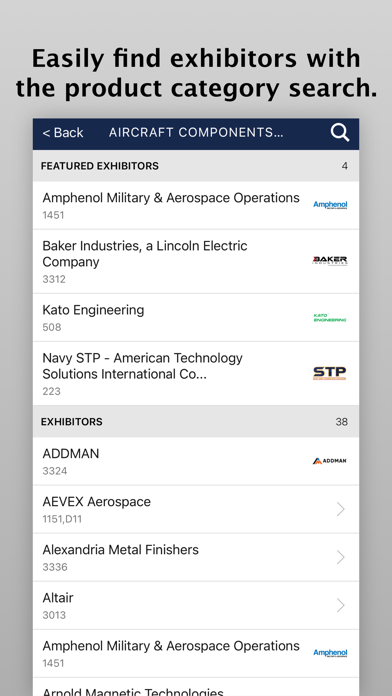Open the ADDMAN exhibitor entry

(196, 461)
